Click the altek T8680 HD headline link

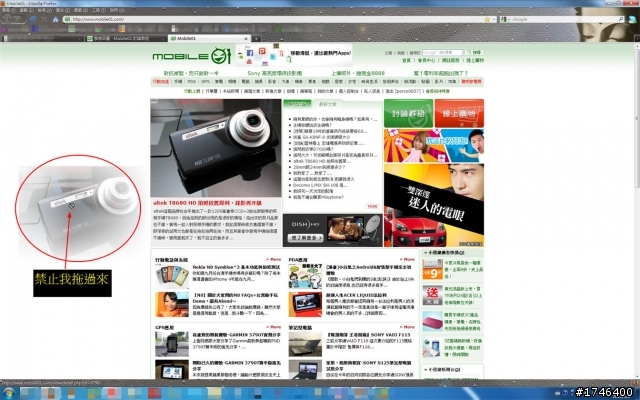[207, 203]
